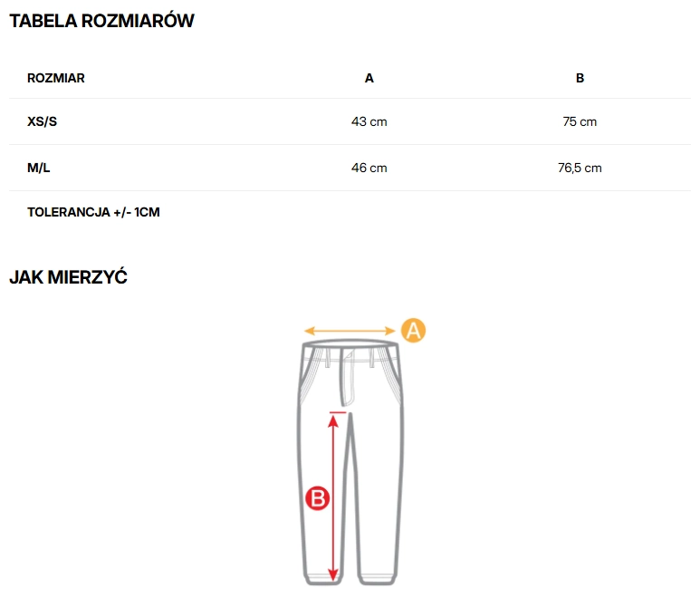Click the 46 cm value
Image resolution: width=700 pixels, height=607 pixels.
[x=369, y=168]
